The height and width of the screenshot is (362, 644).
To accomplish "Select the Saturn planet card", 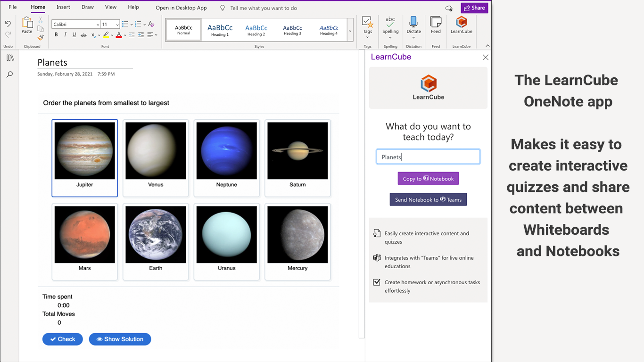I will pos(297,158).
